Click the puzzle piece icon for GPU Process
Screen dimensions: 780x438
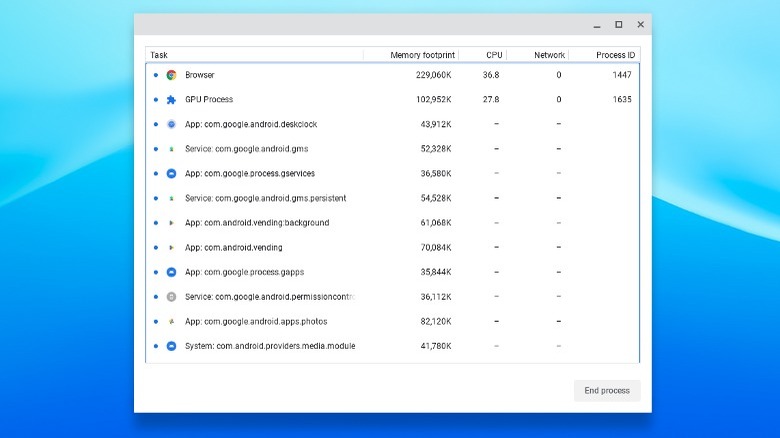(171, 100)
